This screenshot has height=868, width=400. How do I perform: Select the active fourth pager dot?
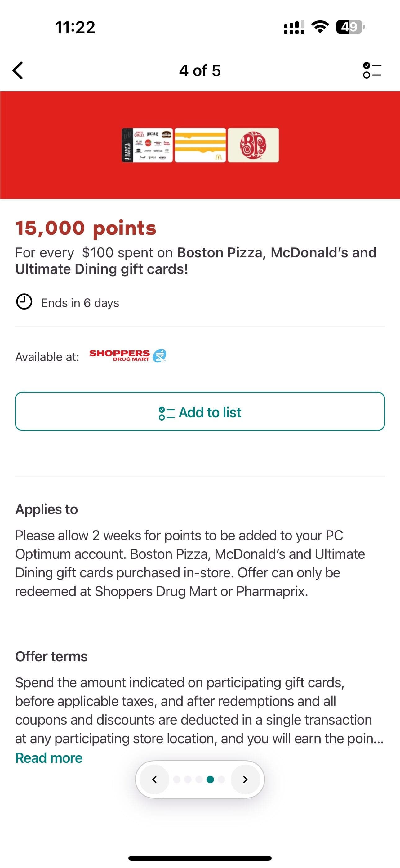210,780
